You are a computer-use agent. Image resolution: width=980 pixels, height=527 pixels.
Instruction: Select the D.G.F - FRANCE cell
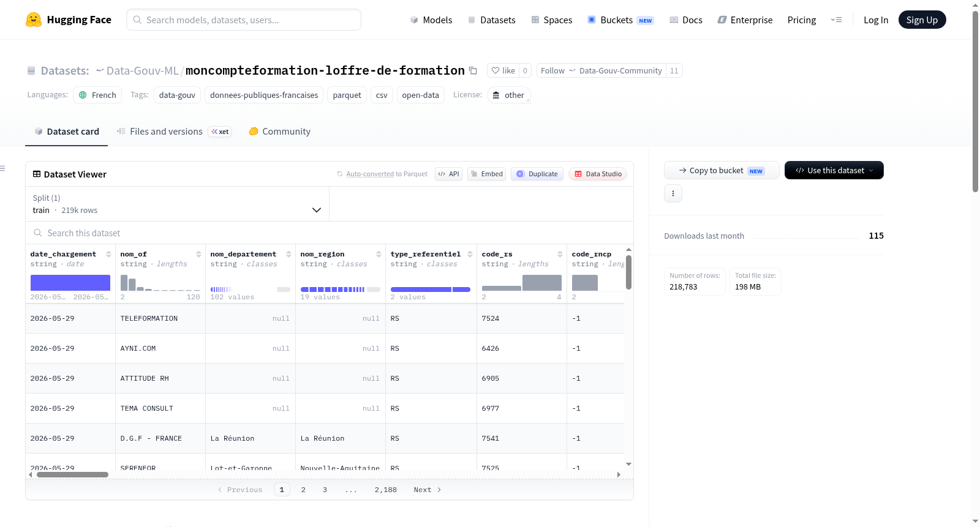tap(160, 438)
